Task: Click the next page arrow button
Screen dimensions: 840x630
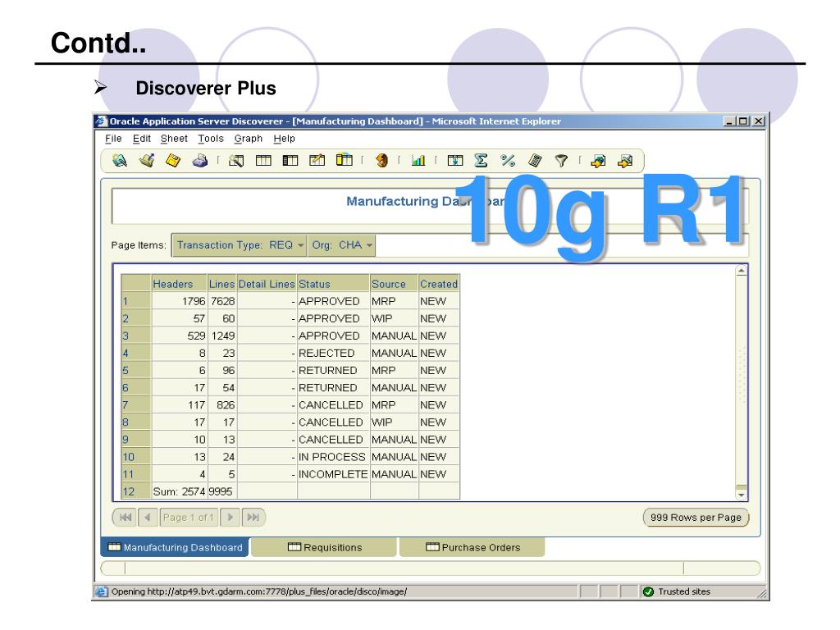Action: (x=230, y=518)
